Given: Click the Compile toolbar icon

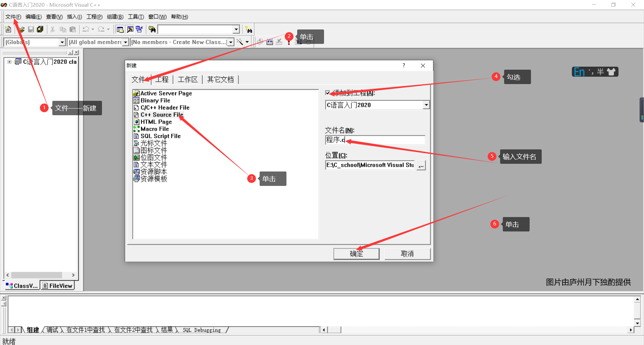Looking at the screenshot, I should [x=261, y=42].
